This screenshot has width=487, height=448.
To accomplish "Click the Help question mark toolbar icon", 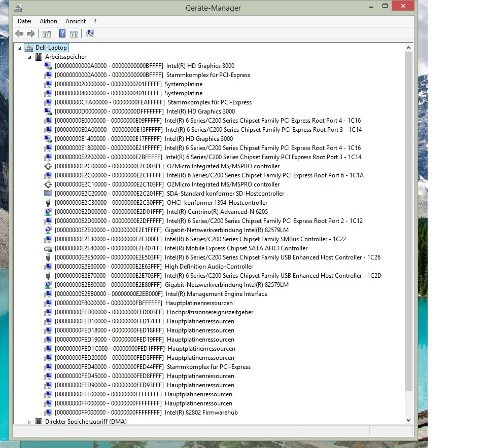I will [x=62, y=33].
